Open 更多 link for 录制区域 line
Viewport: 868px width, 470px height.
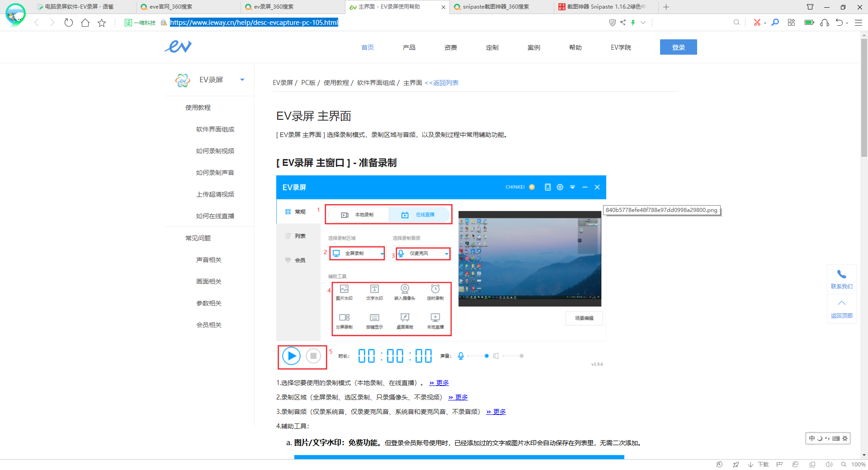(458, 397)
